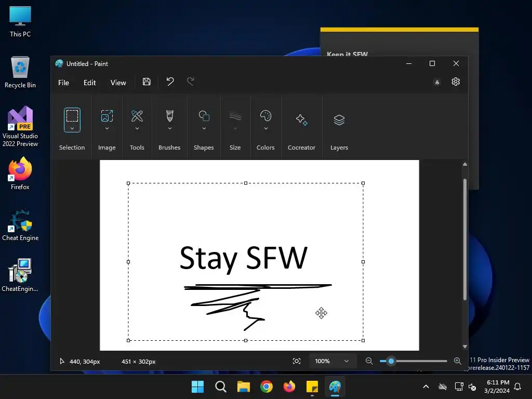532x399 pixels.
Task: Click the 'Stay SFW' text on canvas
Action: 243,259
